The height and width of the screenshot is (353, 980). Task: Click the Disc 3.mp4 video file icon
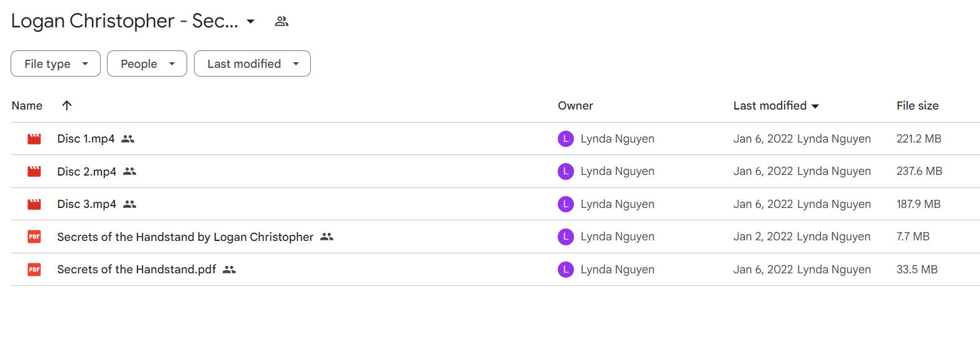34,204
